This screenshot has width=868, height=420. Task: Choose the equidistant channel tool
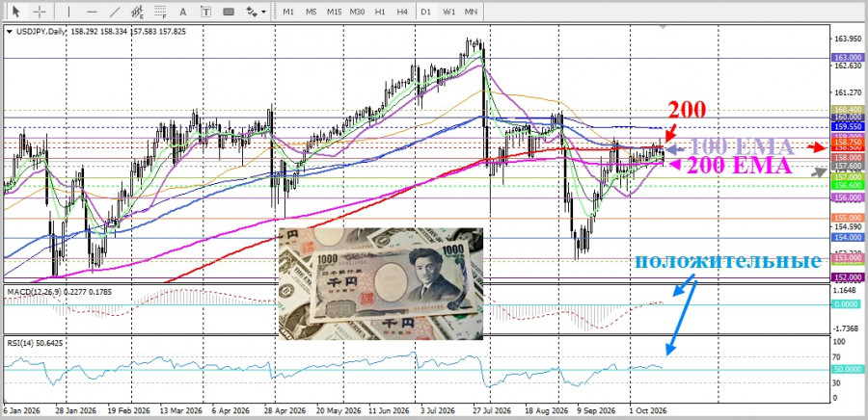pos(138,11)
